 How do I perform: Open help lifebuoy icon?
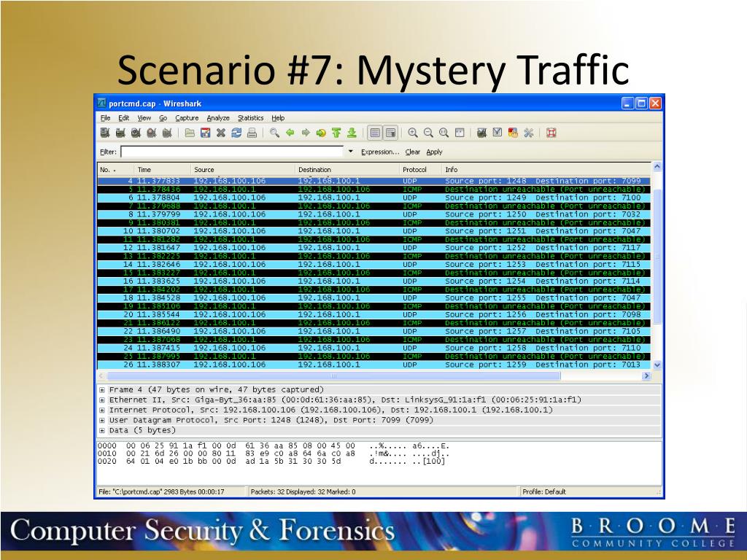[551, 133]
